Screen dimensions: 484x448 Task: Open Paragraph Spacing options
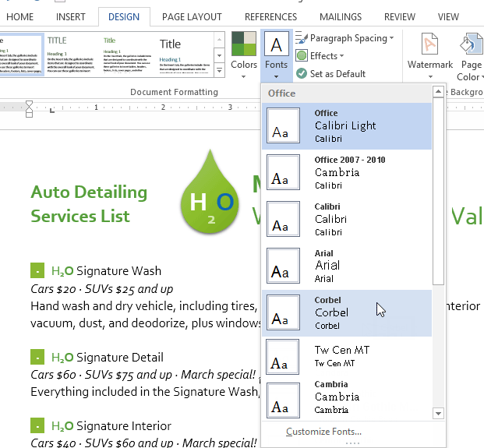(x=344, y=38)
